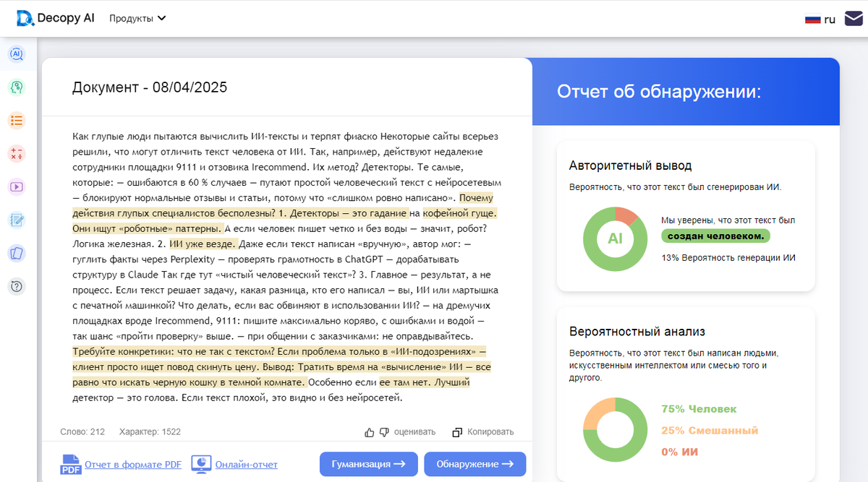868x482 pixels.
Task: Click the online report chart icon
Action: click(201, 464)
